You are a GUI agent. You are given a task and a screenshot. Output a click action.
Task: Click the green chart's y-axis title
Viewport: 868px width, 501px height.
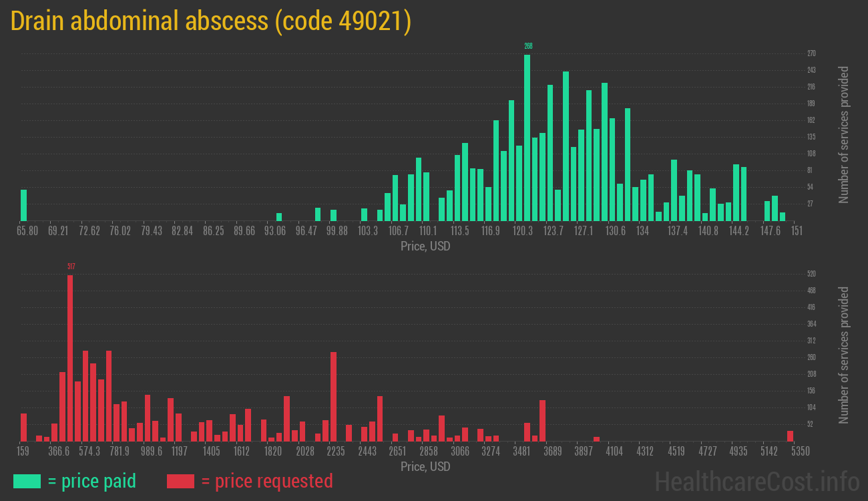(x=843, y=134)
